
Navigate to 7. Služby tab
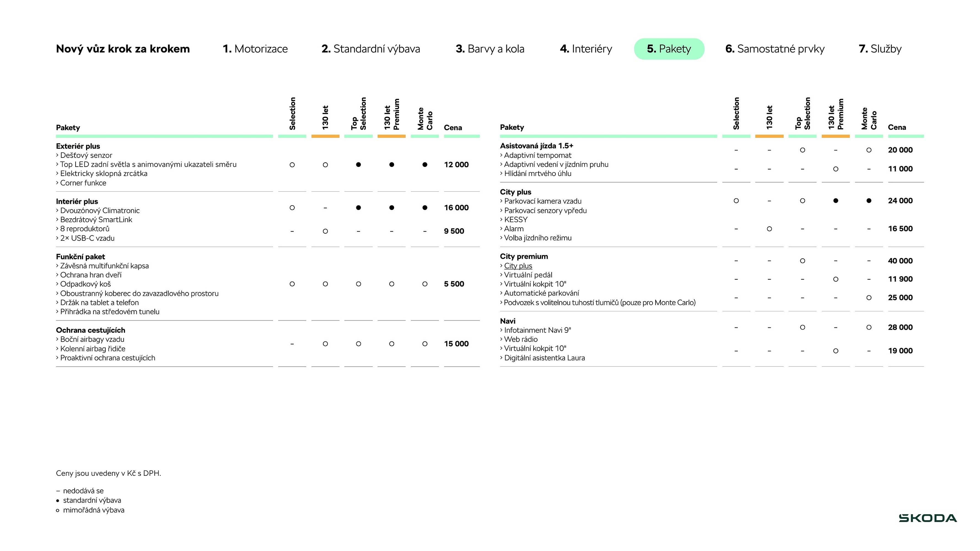point(880,49)
